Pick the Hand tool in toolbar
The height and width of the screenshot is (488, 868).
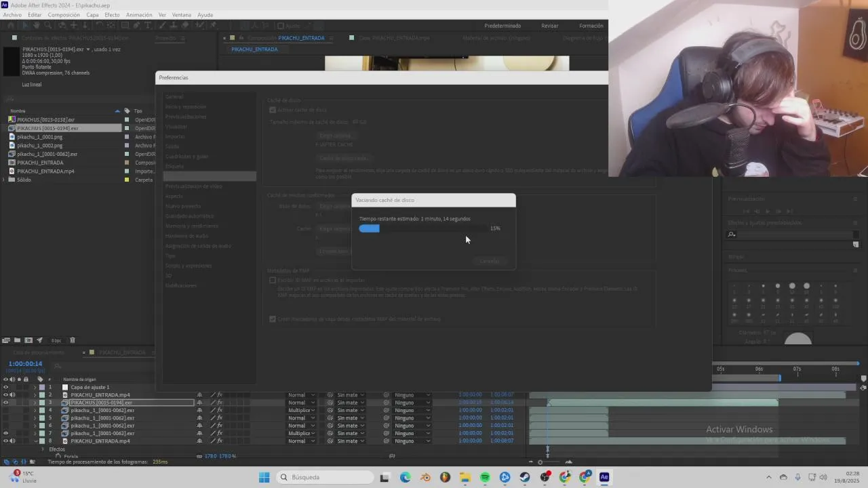[37, 26]
